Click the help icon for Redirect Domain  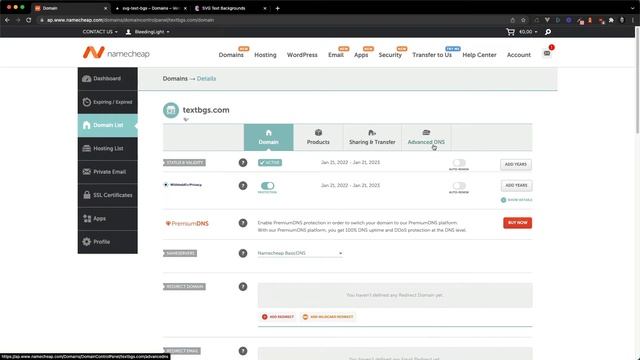pos(243,287)
